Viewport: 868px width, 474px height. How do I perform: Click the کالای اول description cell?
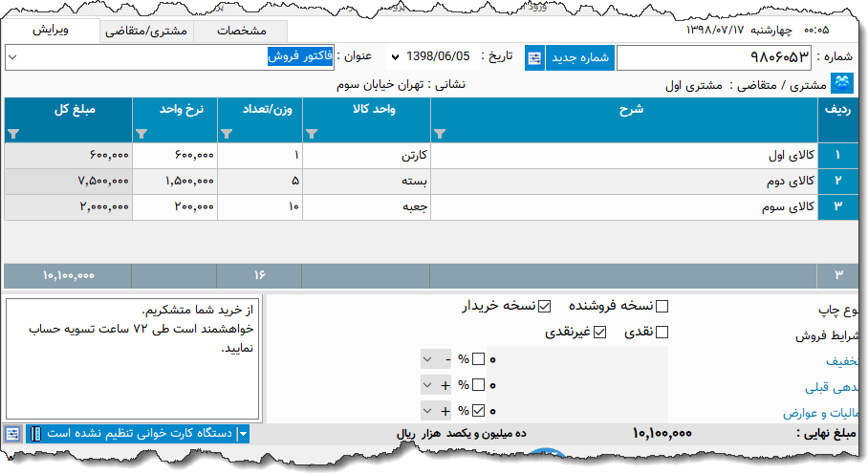pyautogui.click(x=624, y=156)
